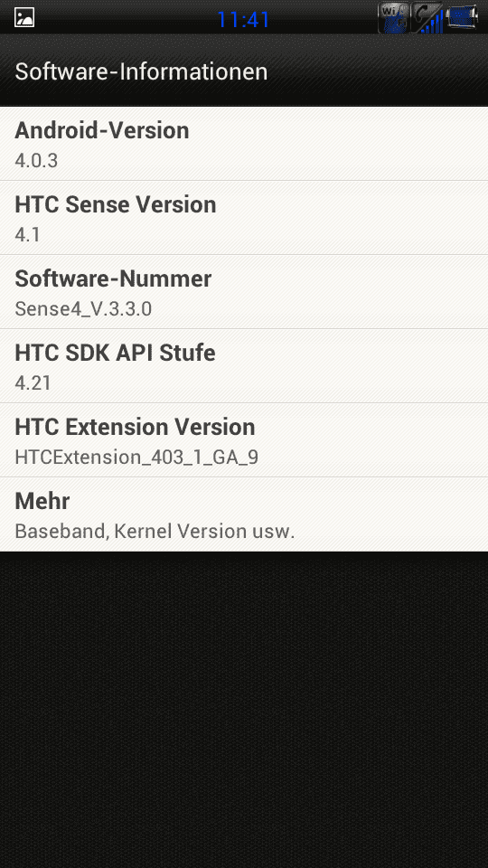Tap the Software-Informationen header title
The height and width of the screenshot is (868, 488).
(141, 72)
